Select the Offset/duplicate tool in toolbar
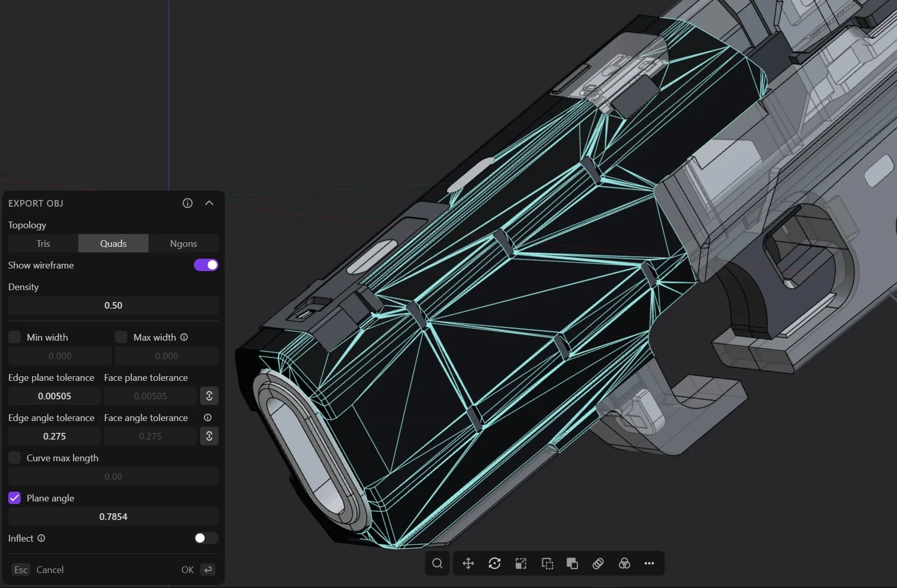 point(547,563)
